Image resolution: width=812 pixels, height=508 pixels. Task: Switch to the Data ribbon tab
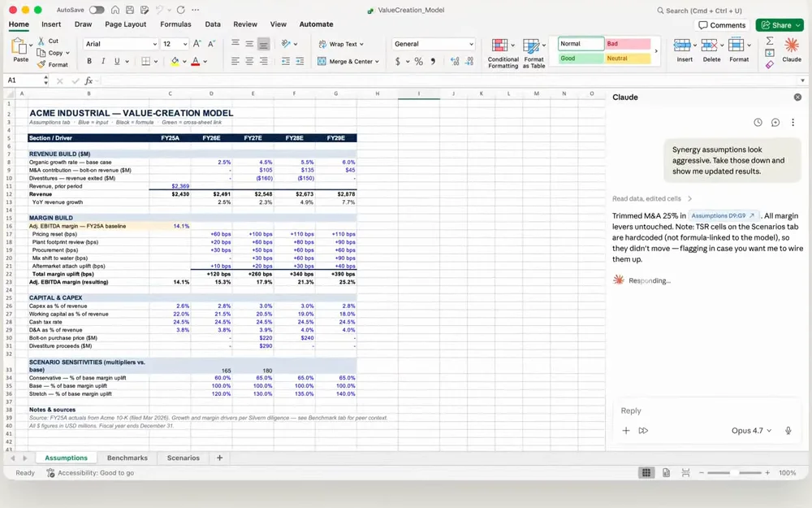click(212, 24)
